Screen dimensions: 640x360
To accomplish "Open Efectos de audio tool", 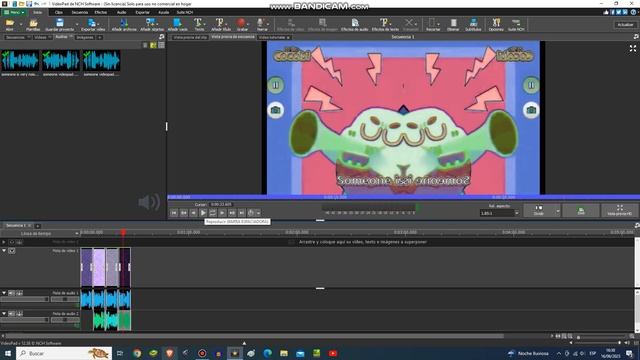I will tap(354, 24).
